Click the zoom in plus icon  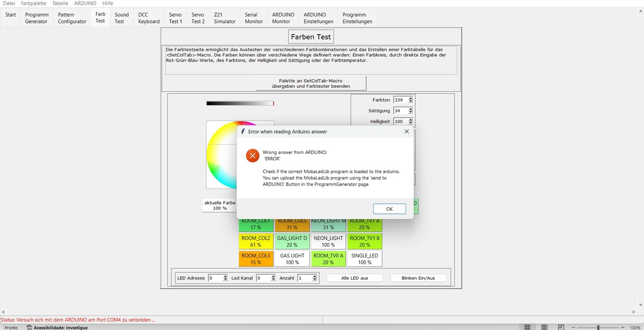(x=623, y=328)
